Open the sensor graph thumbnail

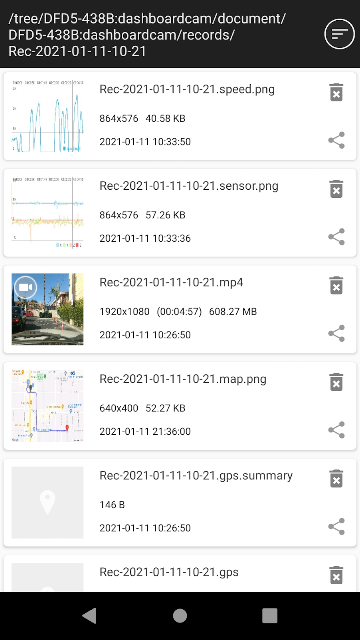[x=47, y=213]
